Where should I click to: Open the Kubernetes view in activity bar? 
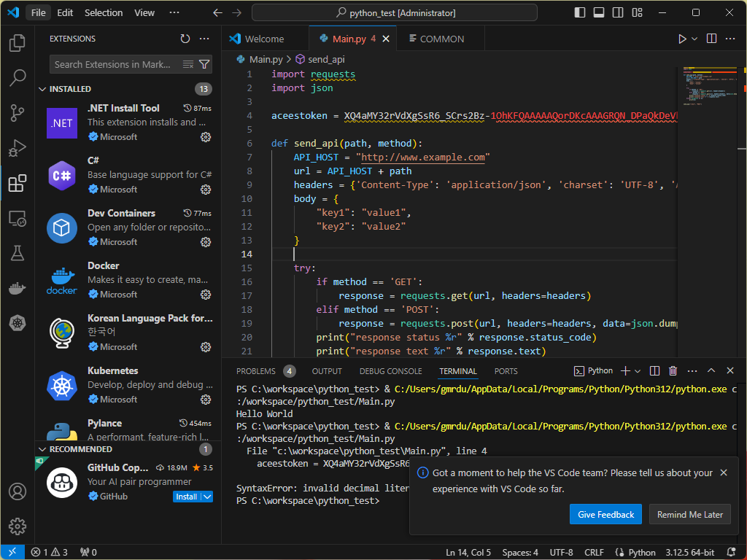tap(18, 323)
